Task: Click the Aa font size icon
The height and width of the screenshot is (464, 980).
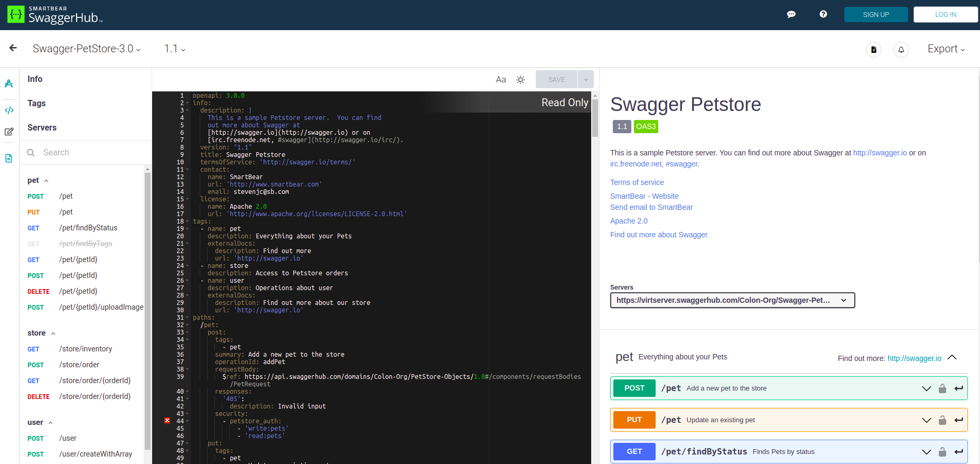Action: pos(501,80)
